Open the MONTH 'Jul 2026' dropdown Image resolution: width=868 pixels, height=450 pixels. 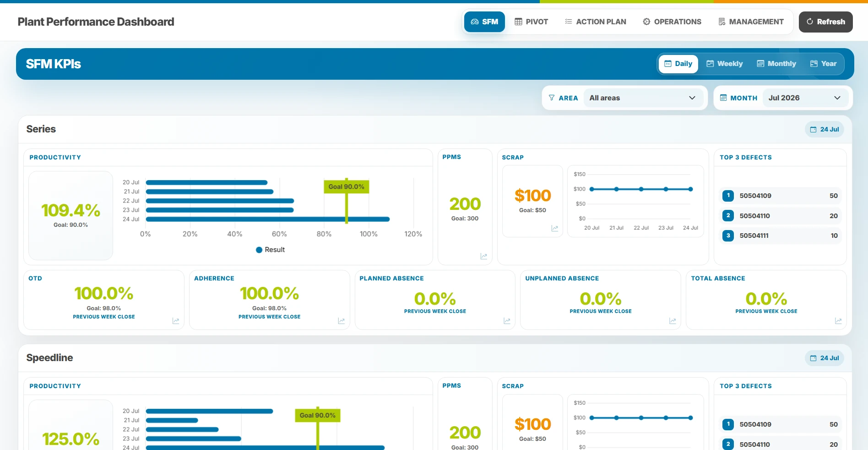805,98
